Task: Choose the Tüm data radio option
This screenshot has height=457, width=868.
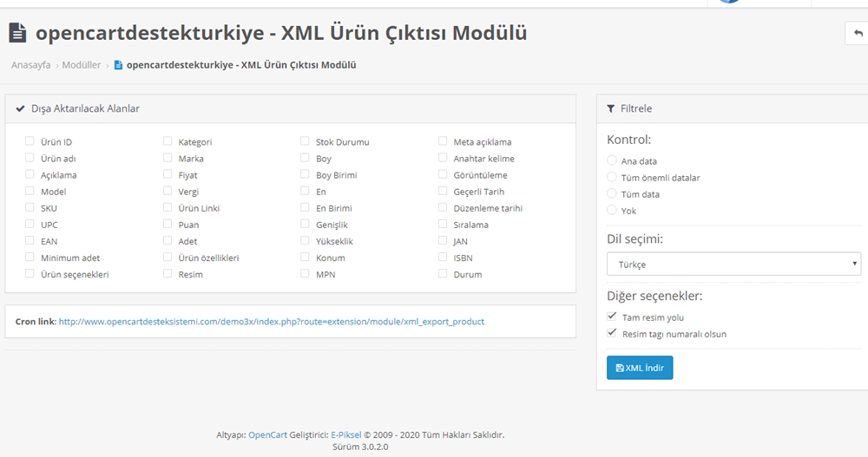Action: [x=612, y=193]
